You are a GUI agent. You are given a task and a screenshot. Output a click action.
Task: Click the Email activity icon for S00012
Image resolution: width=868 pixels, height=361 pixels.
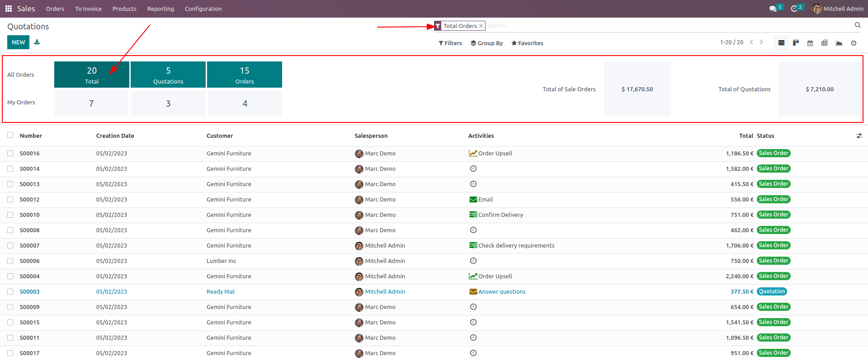click(x=473, y=199)
